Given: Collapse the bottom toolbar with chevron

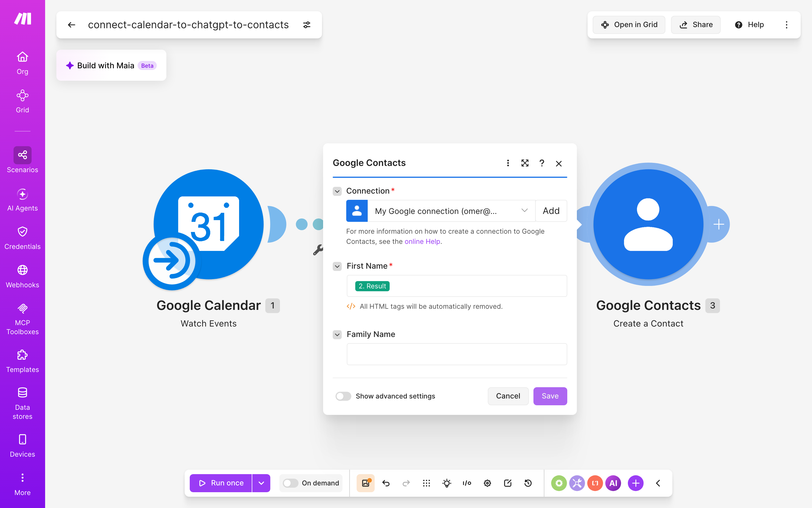Looking at the screenshot, I should (658, 483).
